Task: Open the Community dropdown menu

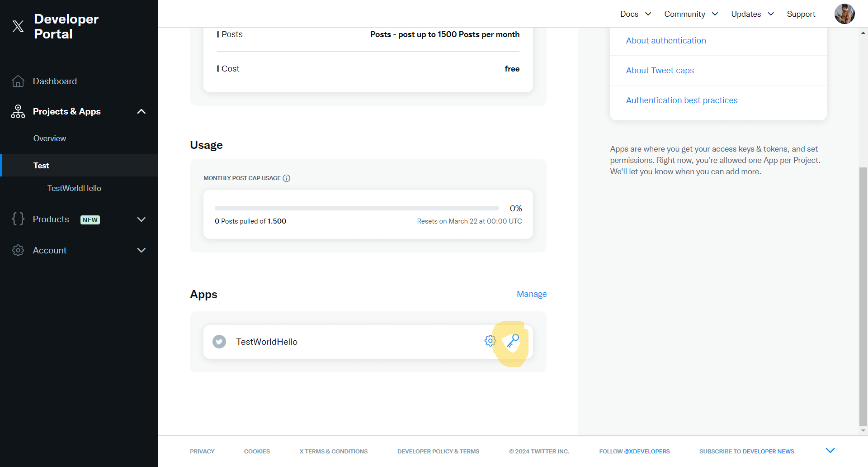Action: click(x=690, y=14)
